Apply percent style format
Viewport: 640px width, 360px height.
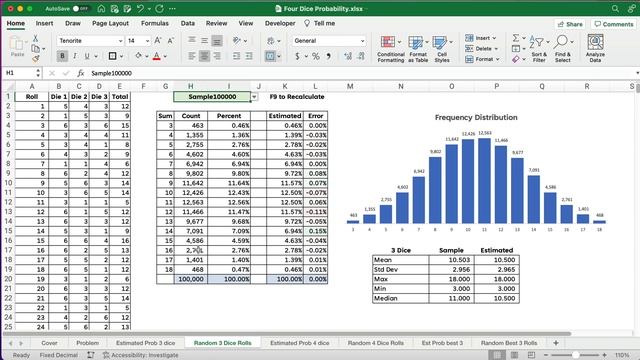tap(316, 56)
